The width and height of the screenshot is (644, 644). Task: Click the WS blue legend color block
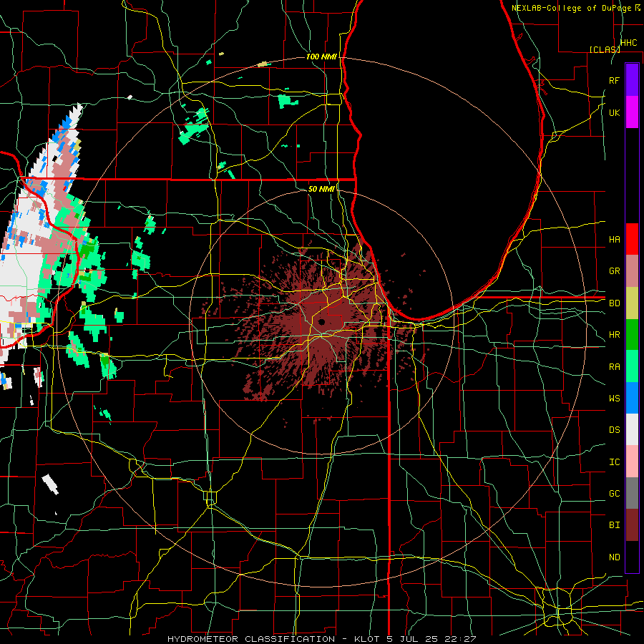point(632,398)
